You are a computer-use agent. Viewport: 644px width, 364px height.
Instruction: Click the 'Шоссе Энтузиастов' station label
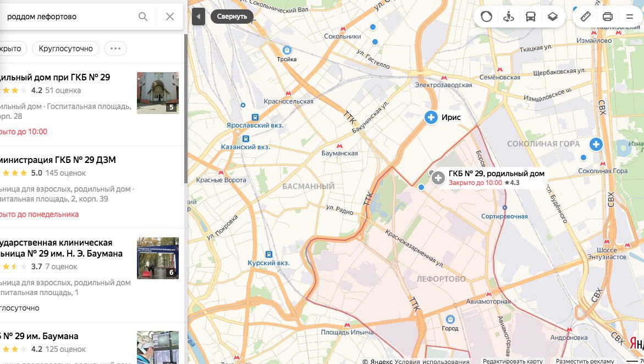click(x=607, y=253)
